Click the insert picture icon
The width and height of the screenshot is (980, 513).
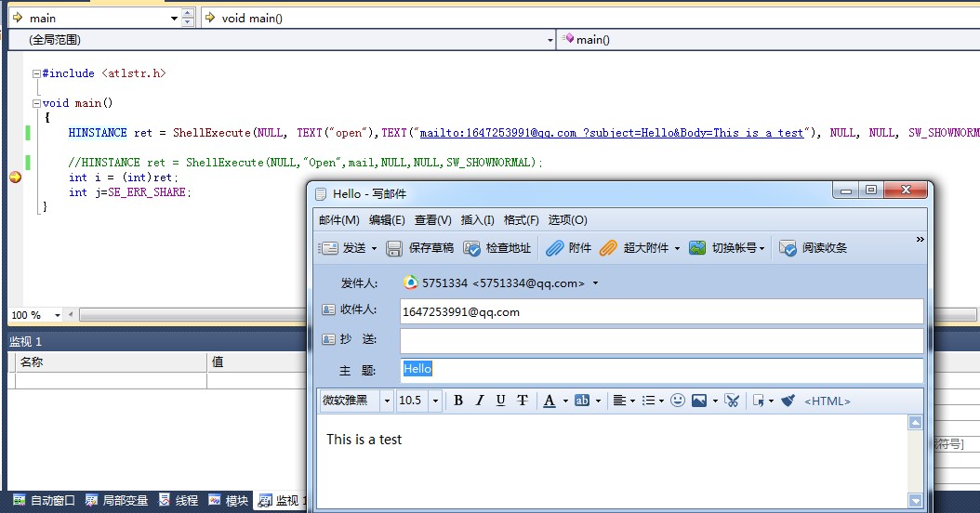coord(699,401)
